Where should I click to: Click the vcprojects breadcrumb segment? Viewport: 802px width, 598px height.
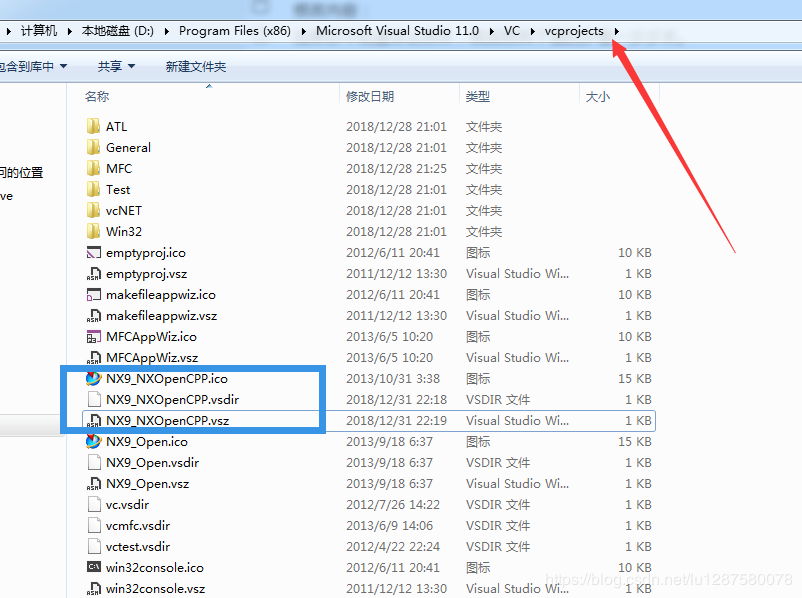[574, 31]
